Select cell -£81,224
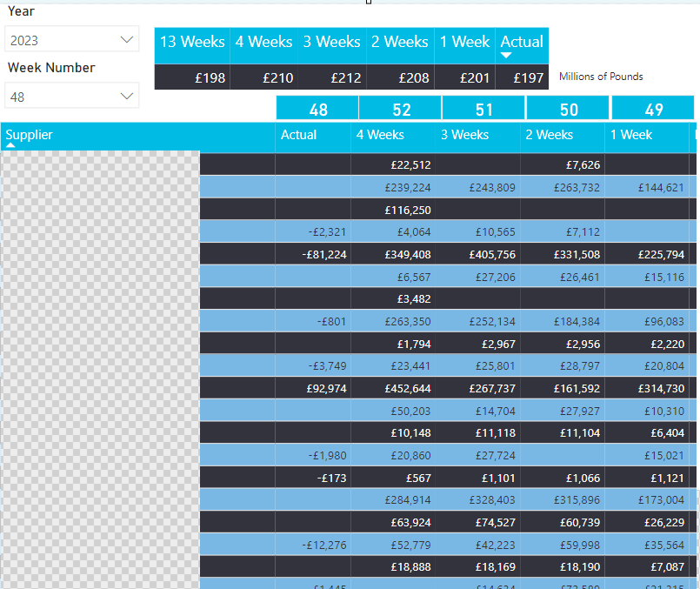The height and width of the screenshot is (589, 700). pyautogui.click(x=324, y=255)
